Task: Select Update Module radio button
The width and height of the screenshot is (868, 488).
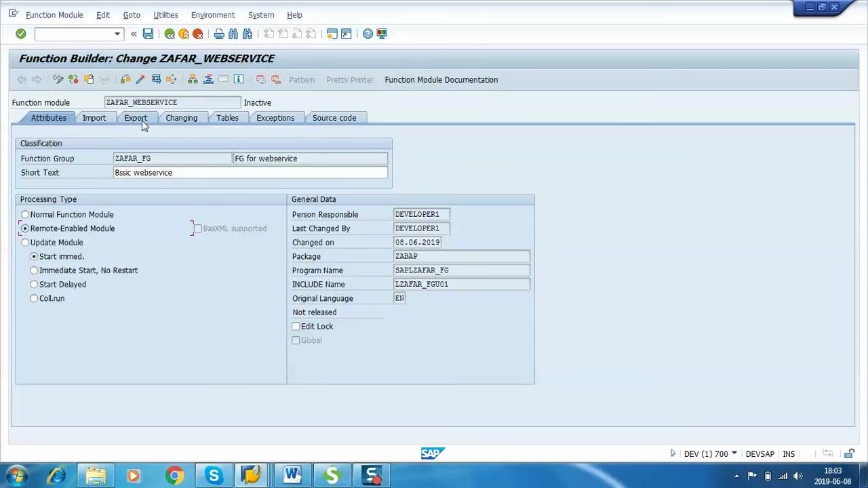Action: pos(25,243)
